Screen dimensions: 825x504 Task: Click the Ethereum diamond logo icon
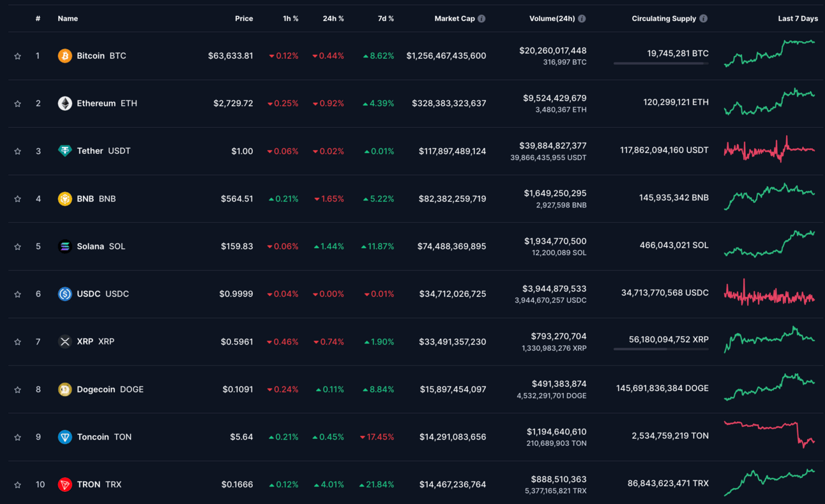click(x=65, y=103)
